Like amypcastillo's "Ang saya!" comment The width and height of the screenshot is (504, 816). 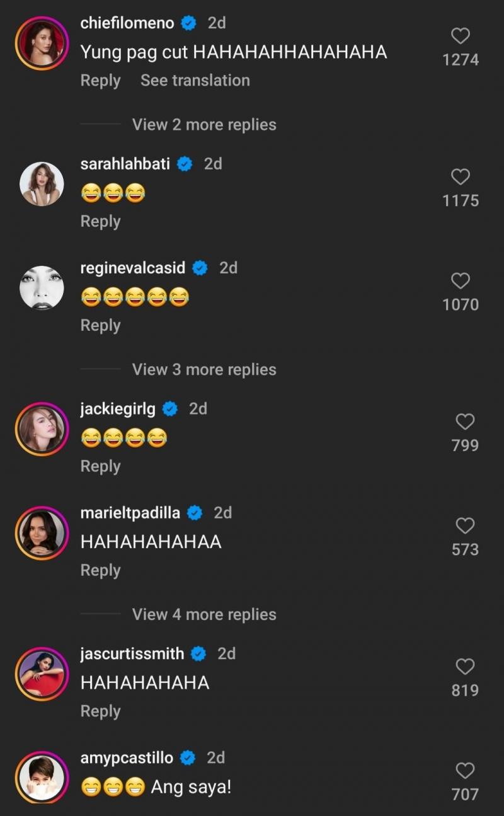(465, 771)
